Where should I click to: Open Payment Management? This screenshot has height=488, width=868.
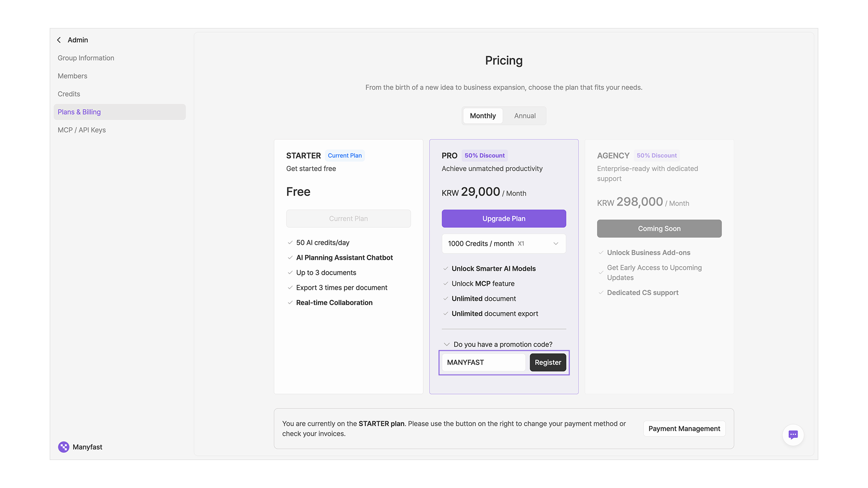click(684, 429)
